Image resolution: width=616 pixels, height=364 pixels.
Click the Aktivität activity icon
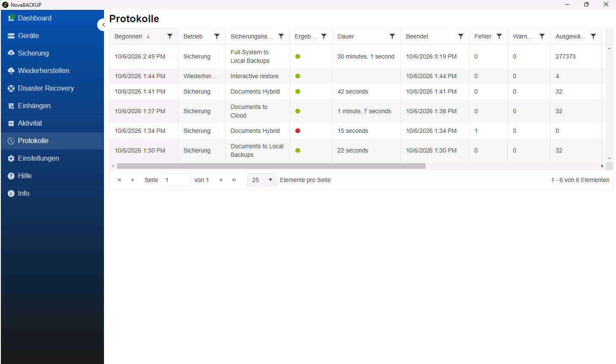[x=11, y=123]
